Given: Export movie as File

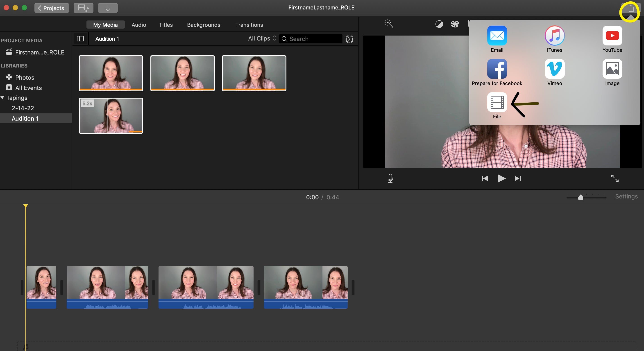Looking at the screenshot, I should click(x=497, y=102).
